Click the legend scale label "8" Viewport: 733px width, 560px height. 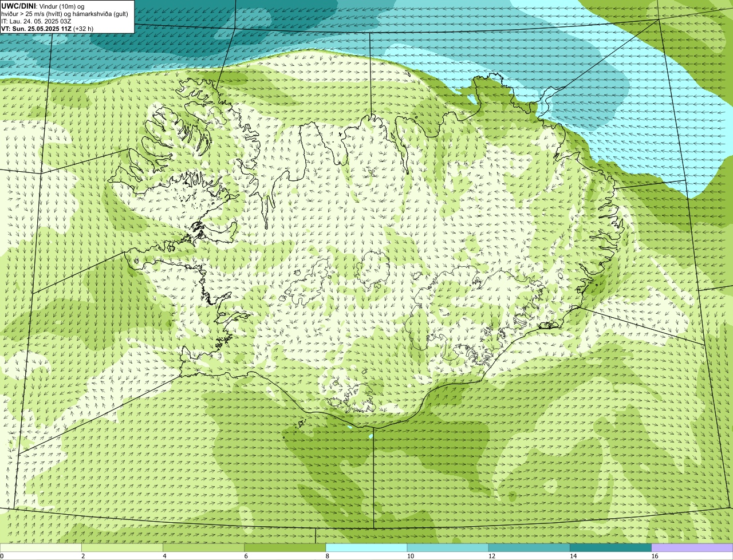click(x=327, y=556)
